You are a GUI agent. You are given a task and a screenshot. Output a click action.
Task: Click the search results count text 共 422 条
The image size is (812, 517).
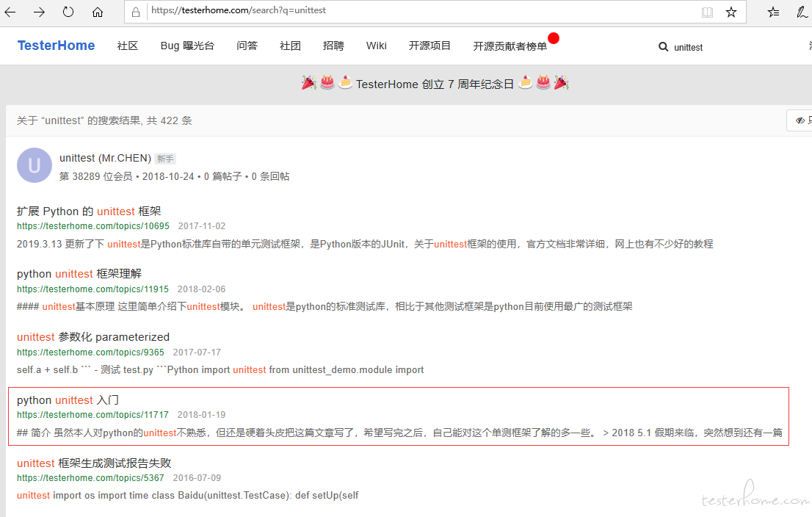tap(170, 120)
